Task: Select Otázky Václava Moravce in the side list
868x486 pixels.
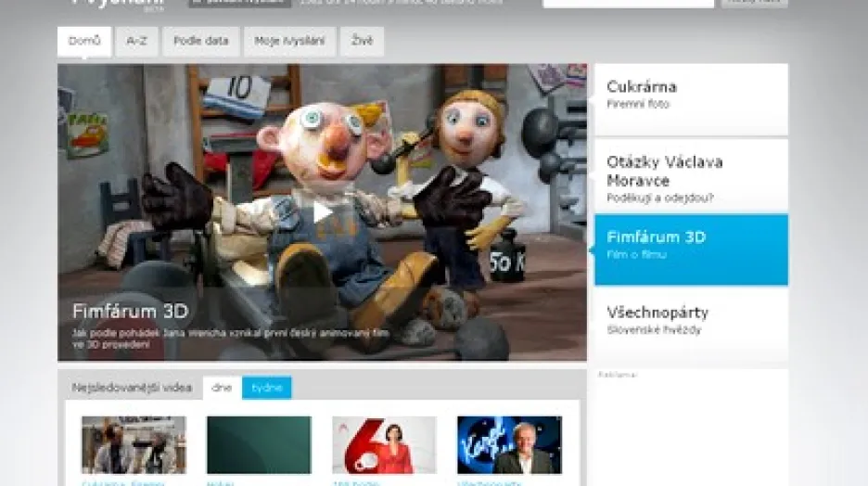Action: tap(691, 176)
